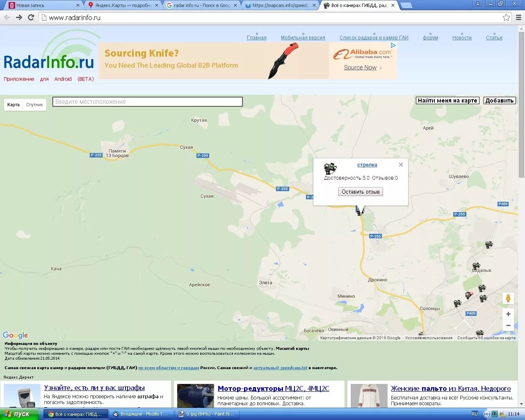
Task: Open the 'стрелка' link in popup
Action: click(x=367, y=165)
